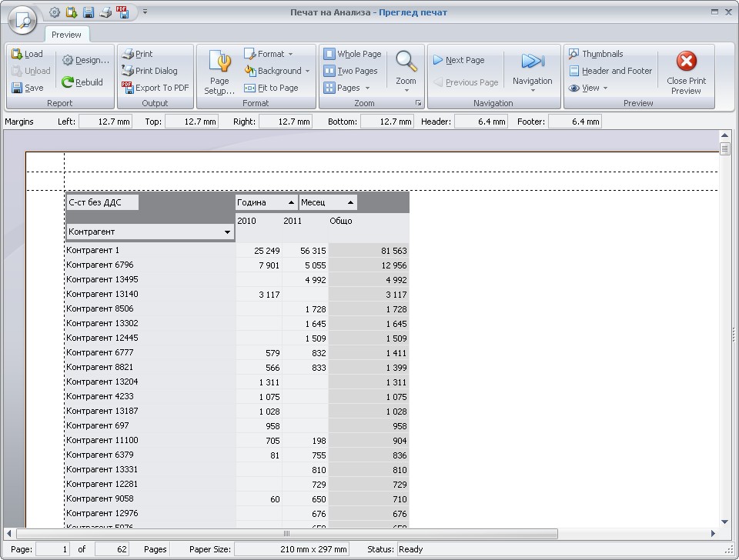739x560 pixels.
Task: Click the vertical scrollbar up arrow
Action: click(725, 135)
